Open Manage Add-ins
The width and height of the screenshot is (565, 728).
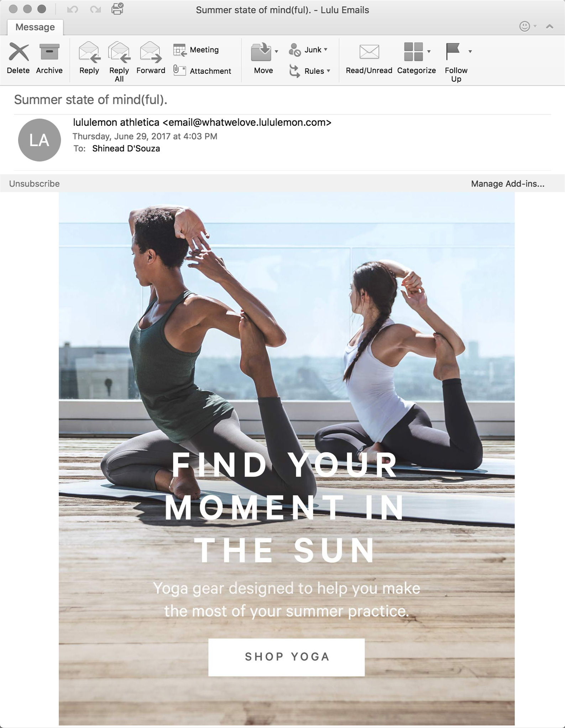(x=508, y=184)
